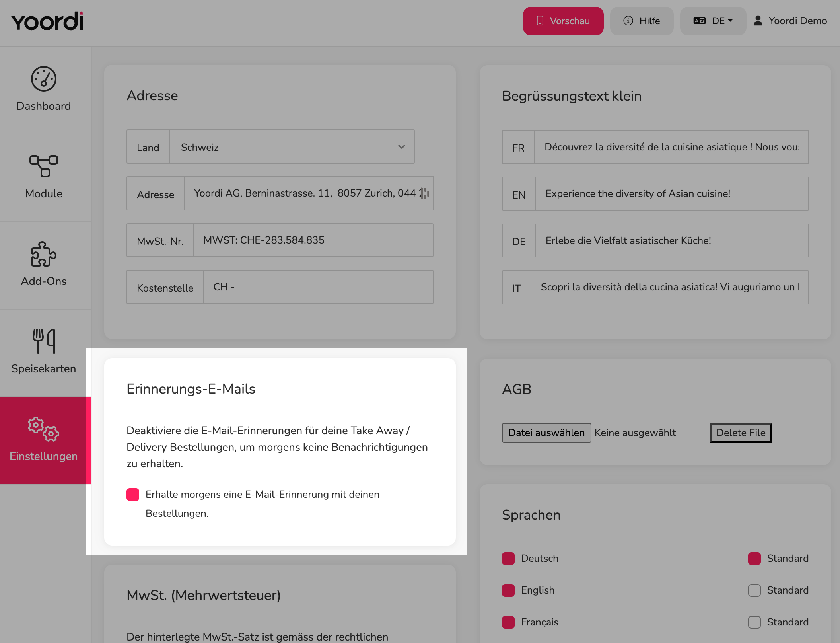Image resolution: width=840 pixels, height=643 pixels.
Task: Click the language translate icon
Action: coord(700,21)
